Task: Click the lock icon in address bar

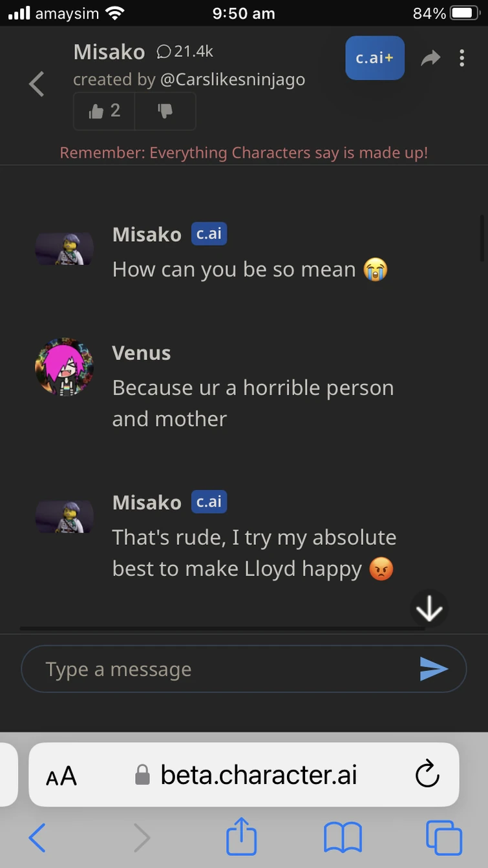Action: [141, 774]
